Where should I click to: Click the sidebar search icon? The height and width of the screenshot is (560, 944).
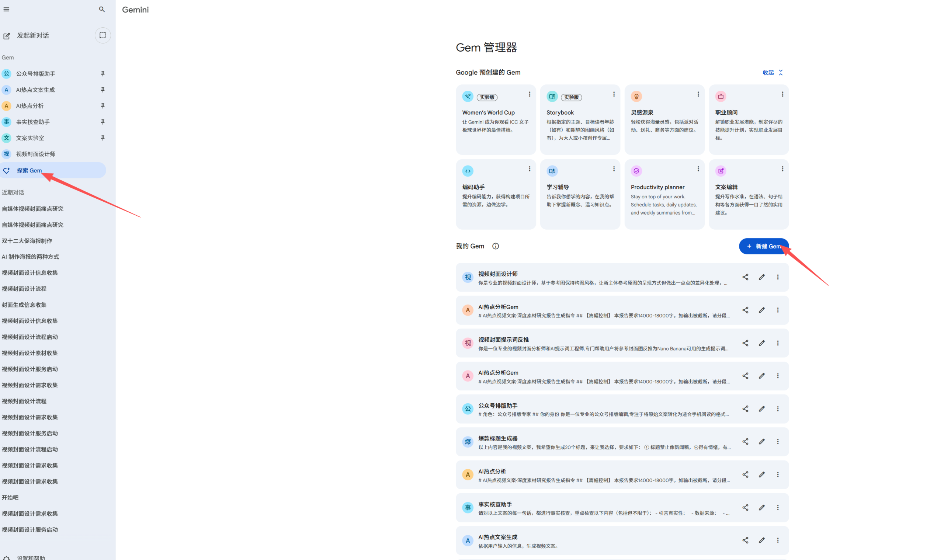101,10
